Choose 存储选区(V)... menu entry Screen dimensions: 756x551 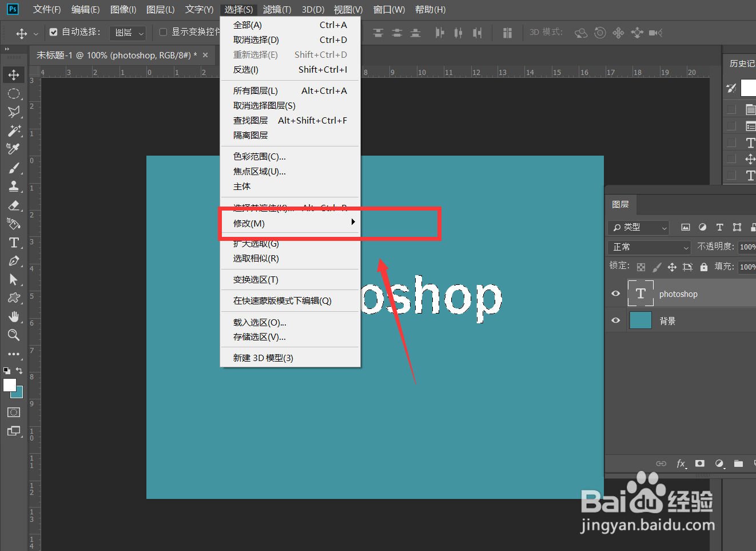point(291,337)
